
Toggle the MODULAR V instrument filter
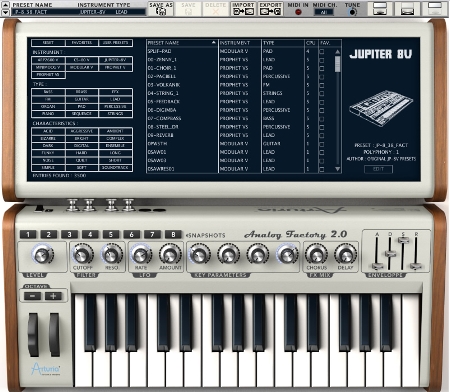(82, 68)
